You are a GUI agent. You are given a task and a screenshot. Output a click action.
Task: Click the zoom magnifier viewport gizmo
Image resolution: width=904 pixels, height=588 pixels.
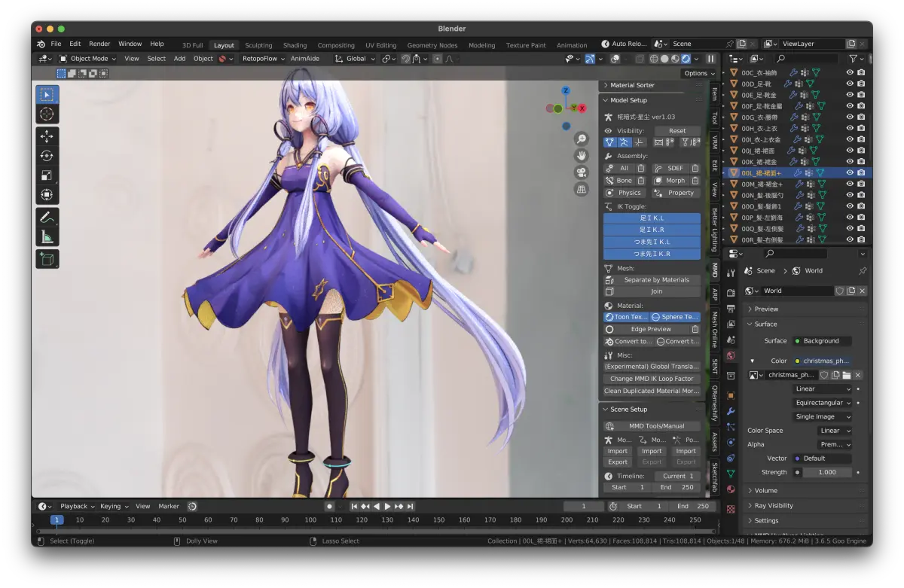[582, 139]
